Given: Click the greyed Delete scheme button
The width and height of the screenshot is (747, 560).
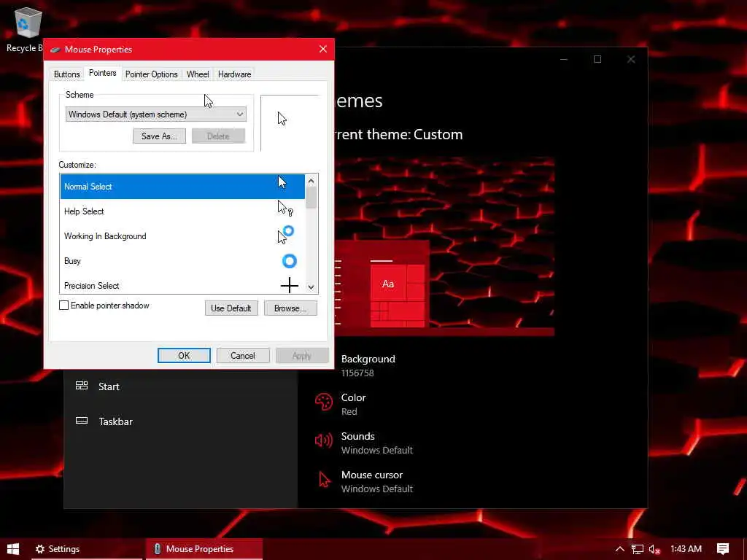Looking at the screenshot, I should 218,136.
